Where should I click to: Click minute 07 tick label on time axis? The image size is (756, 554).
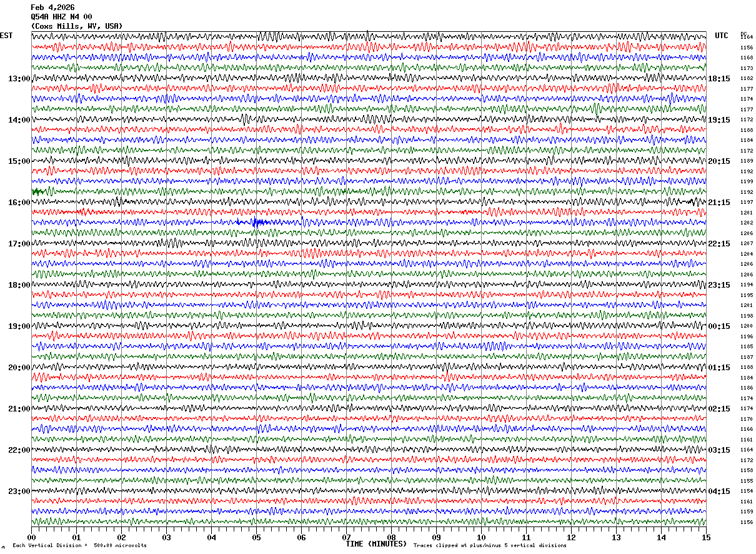(x=346, y=537)
